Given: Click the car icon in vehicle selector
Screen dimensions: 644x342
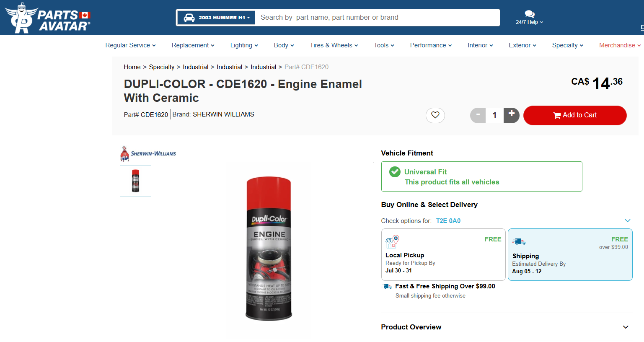Looking at the screenshot, I should [x=189, y=18].
